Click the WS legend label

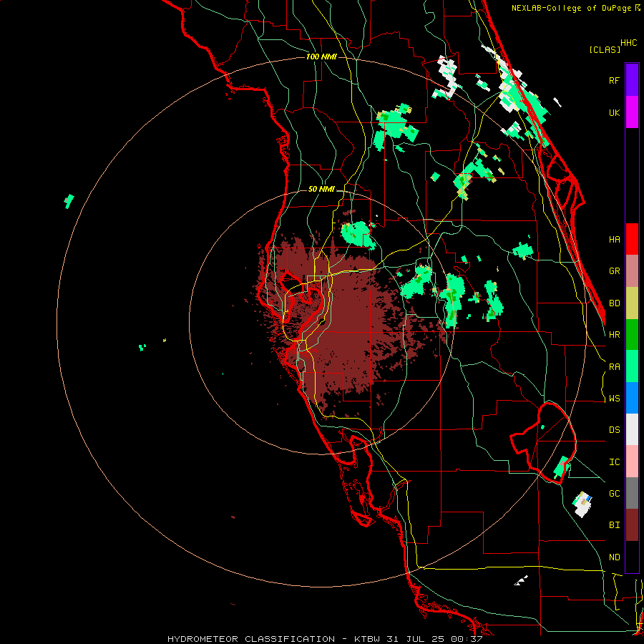(x=614, y=399)
